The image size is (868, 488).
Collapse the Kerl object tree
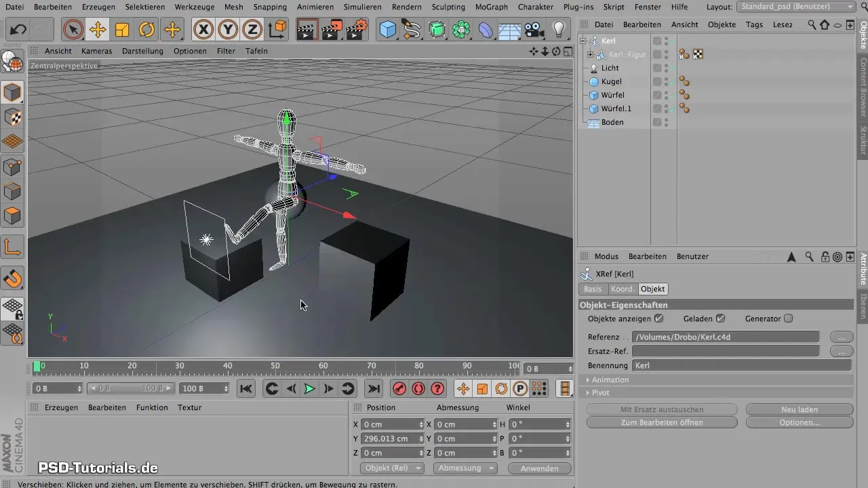(583, 41)
